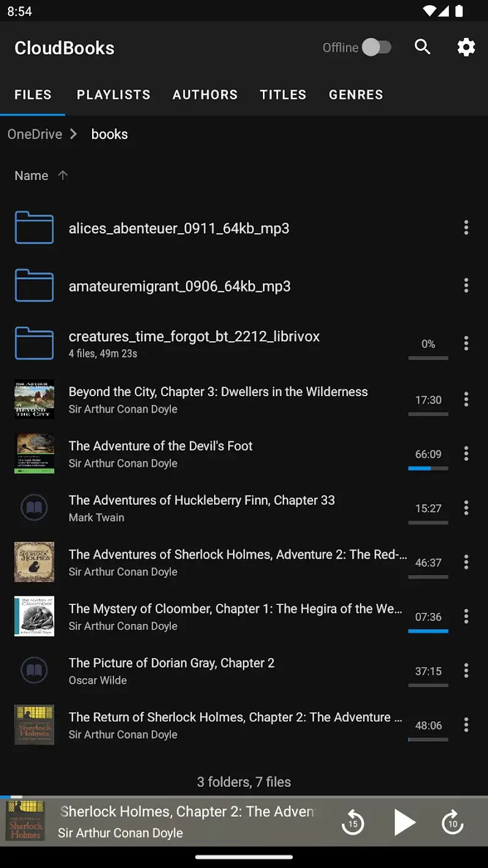Select Beyond the City Chapter 3 entry

point(218,400)
